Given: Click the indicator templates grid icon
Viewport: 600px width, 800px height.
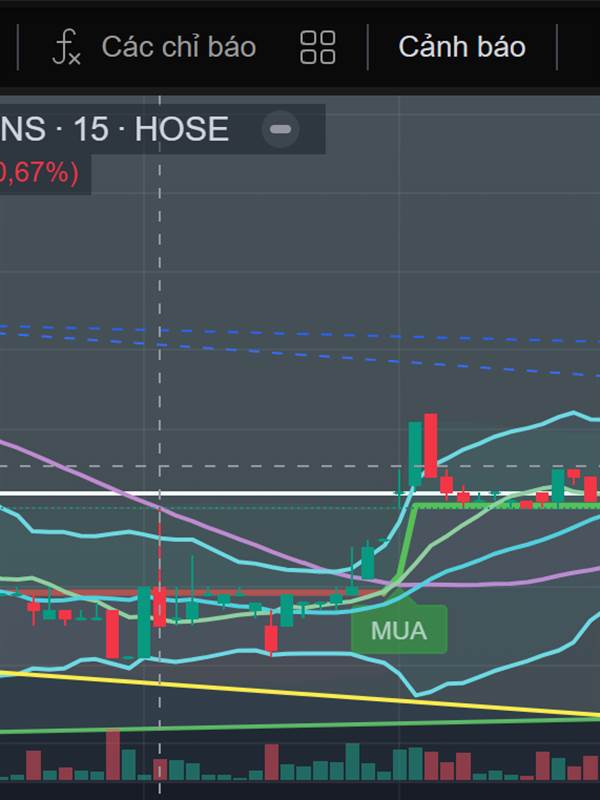Looking at the screenshot, I should coord(318,47).
